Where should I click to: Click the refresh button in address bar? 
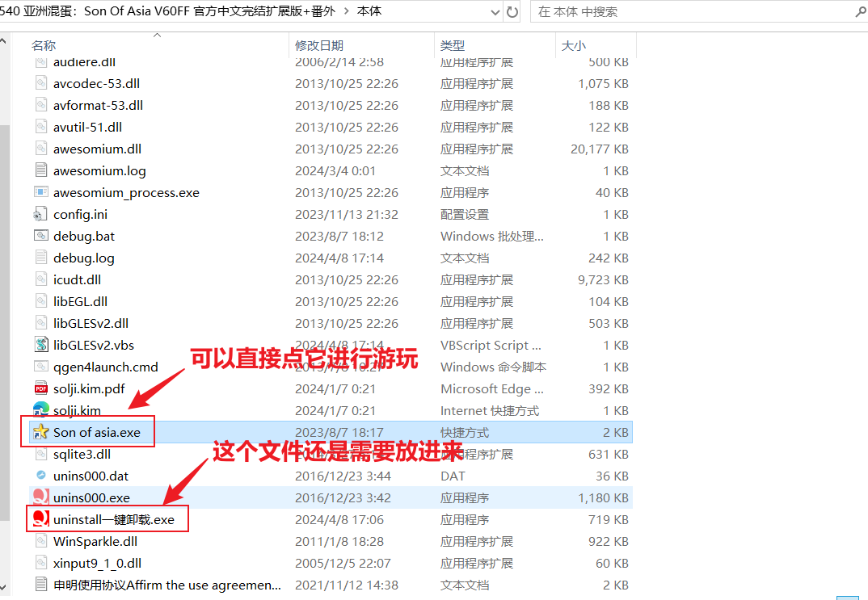coord(512,11)
